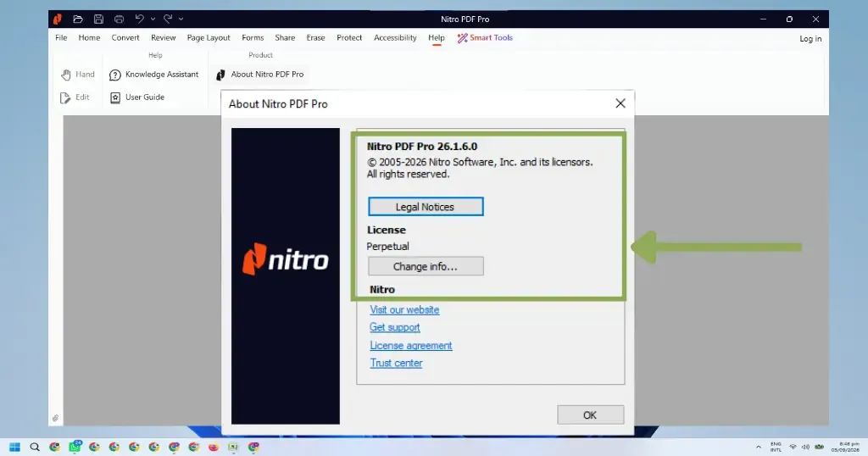
Task: Click the volume speaker tray icon
Action: [x=805, y=448]
